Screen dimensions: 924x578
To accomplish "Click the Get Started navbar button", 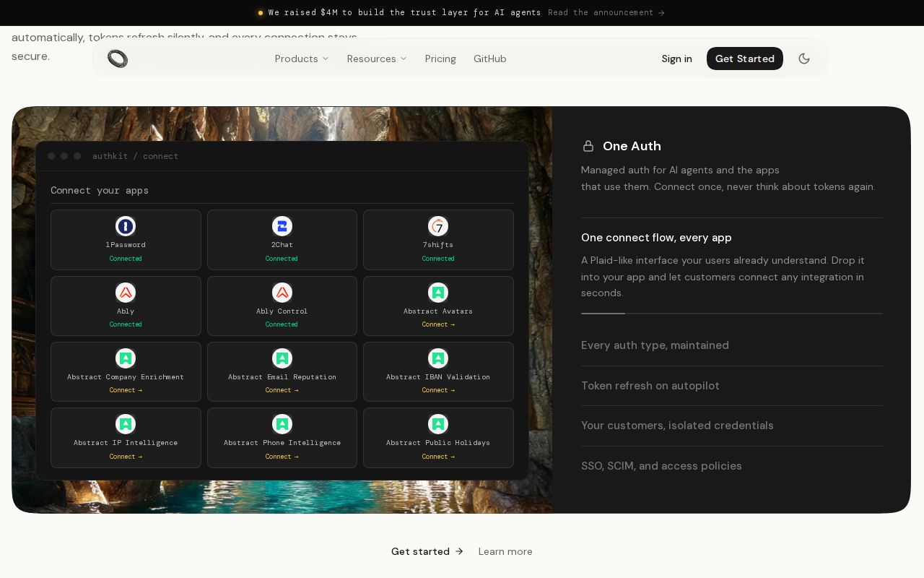I will [745, 59].
